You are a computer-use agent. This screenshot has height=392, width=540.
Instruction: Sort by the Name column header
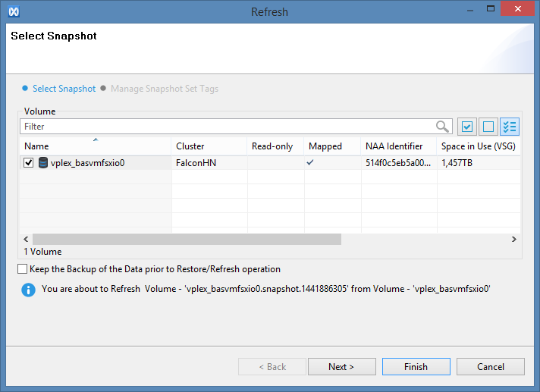95,146
